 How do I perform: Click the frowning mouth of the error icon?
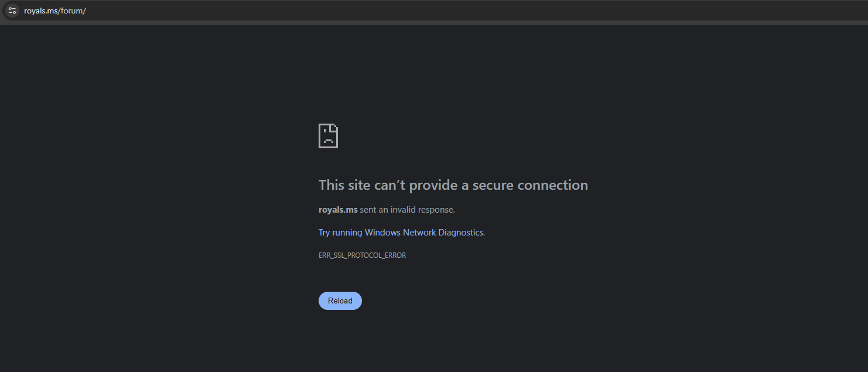328,141
